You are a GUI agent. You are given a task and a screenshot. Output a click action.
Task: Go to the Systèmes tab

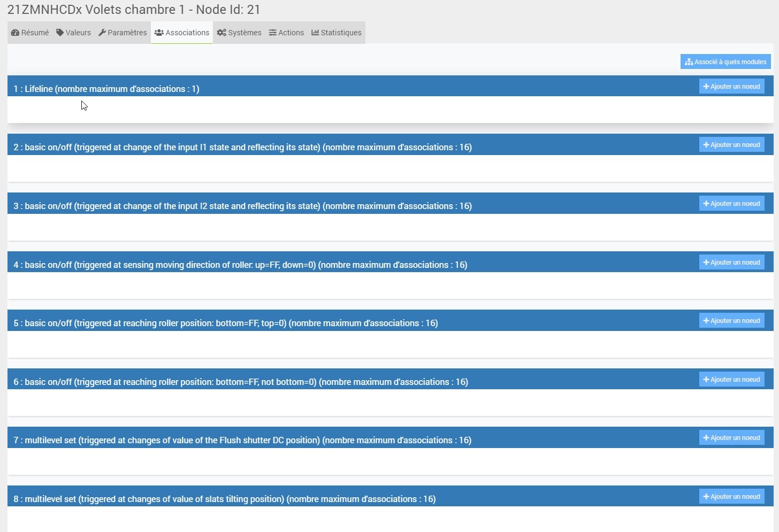click(239, 33)
